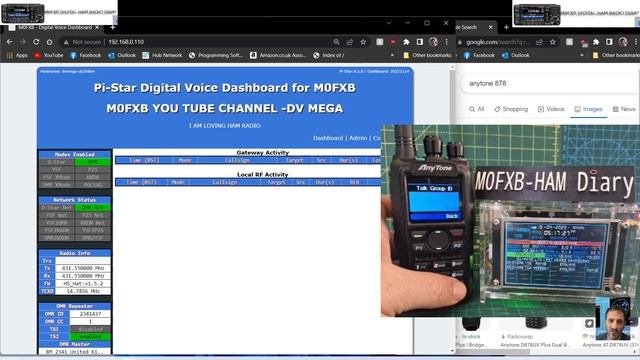Select the M0FXB Digital Voice Dashboard tab
The height and width of the screenshot is (360, 640).
54,27
